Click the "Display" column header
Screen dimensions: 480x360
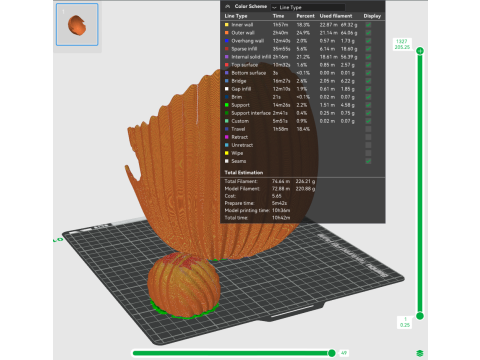click(372, 16)
